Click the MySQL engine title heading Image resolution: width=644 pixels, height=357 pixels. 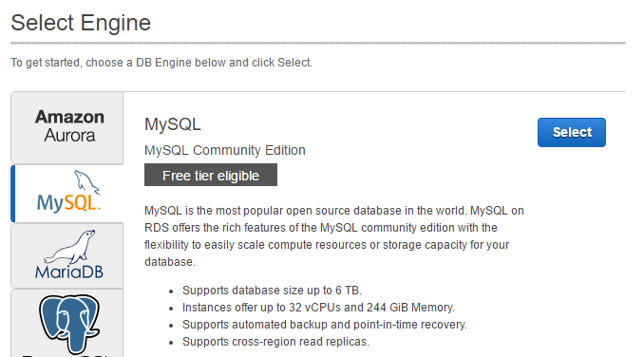[x=173, y=124]
